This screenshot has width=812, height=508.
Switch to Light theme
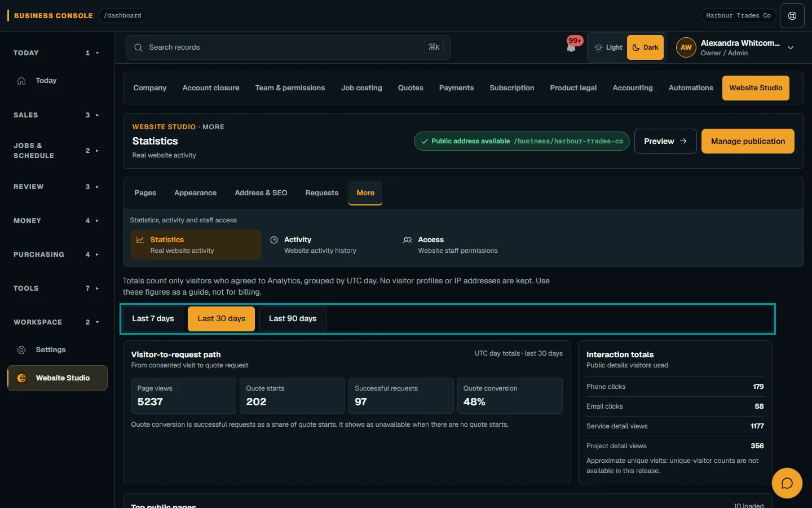tap(608, 47)
